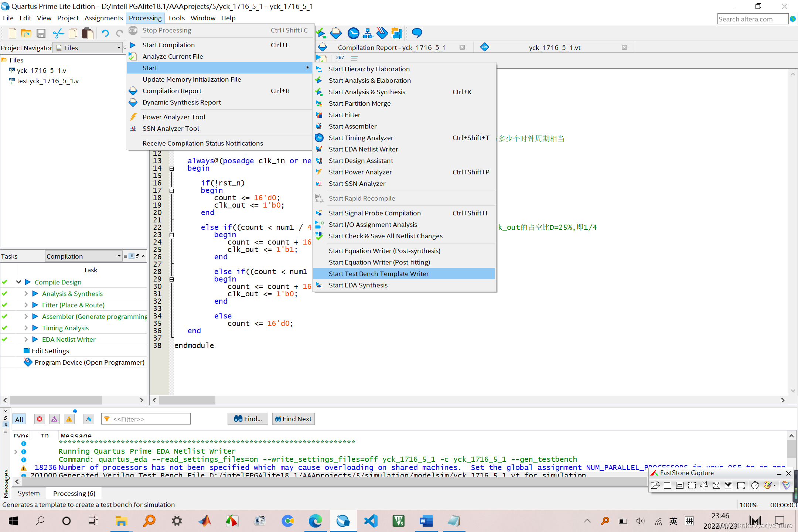Click Program Device (Open Programmer)

pos(89,362)
